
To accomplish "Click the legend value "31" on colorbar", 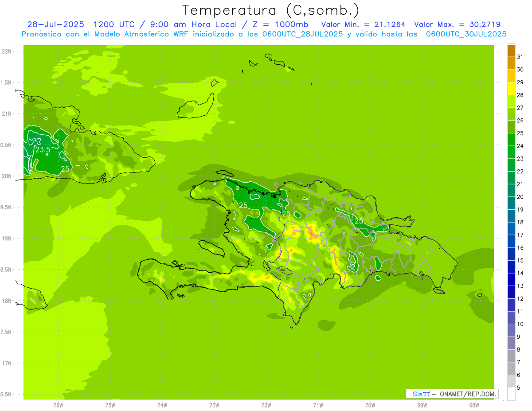I will coord(520,57).
